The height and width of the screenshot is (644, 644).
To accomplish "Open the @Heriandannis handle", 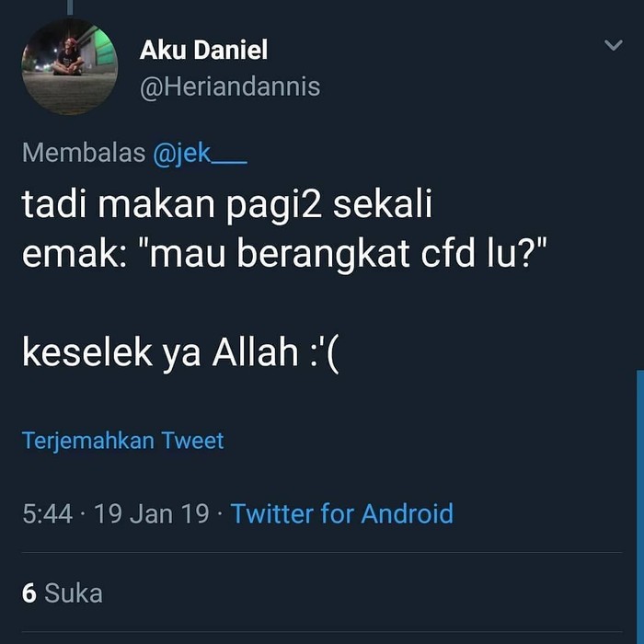I will click(230, 86).
